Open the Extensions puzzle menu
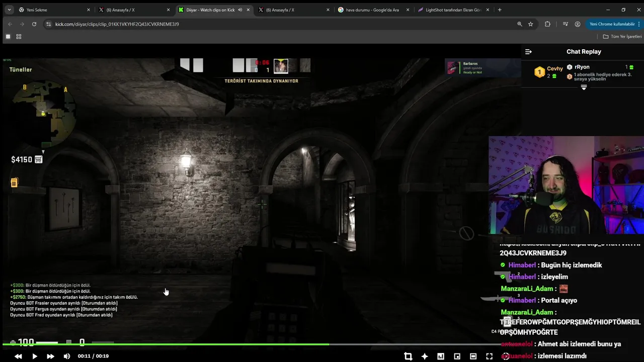 (x=547, y=24)
